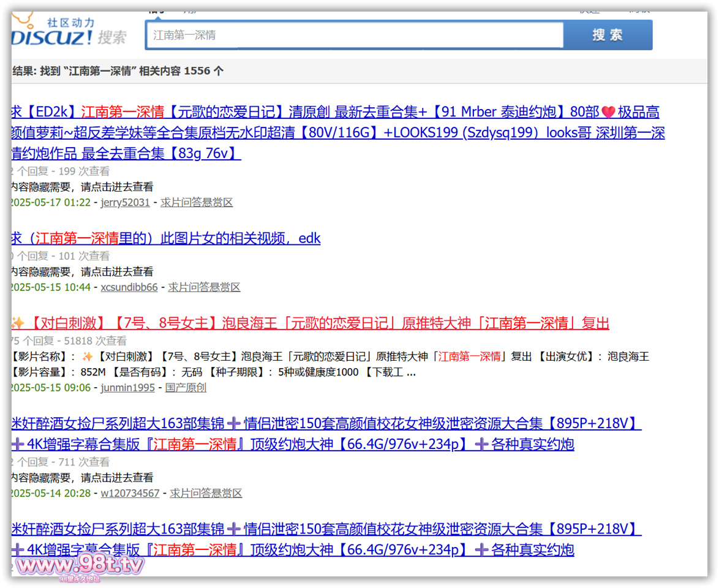Open 求片问答悬赏区 section beside xcsundibb66

click(204, 287)
